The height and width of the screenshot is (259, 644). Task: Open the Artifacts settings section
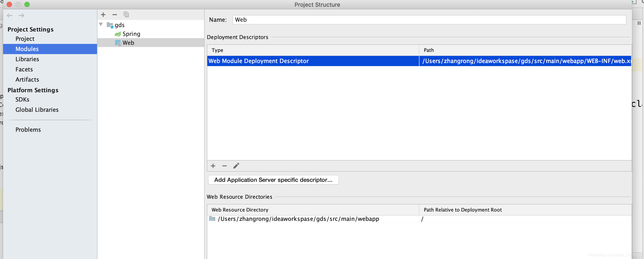(27, 80)
